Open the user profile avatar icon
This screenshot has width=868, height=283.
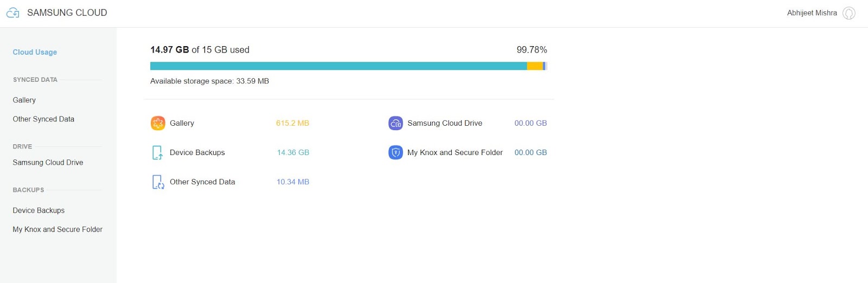click(x=849, y=13)
